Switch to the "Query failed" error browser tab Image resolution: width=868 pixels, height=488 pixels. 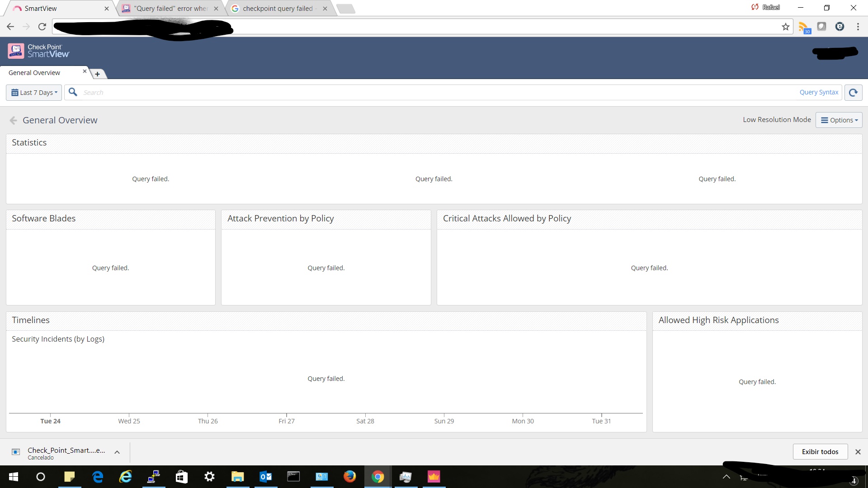click(x=170, y=9)
